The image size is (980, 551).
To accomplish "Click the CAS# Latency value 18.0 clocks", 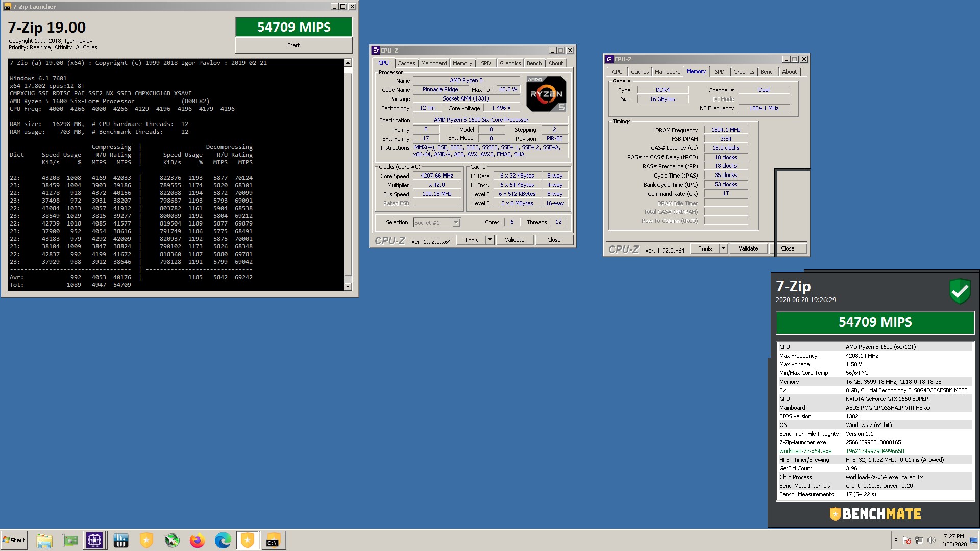I will tap(726, 148).
